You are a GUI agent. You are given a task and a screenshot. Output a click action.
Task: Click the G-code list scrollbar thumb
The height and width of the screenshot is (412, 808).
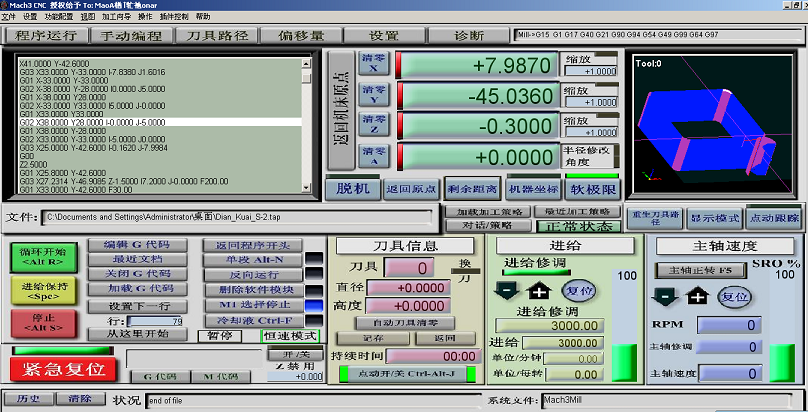[307, 77]
